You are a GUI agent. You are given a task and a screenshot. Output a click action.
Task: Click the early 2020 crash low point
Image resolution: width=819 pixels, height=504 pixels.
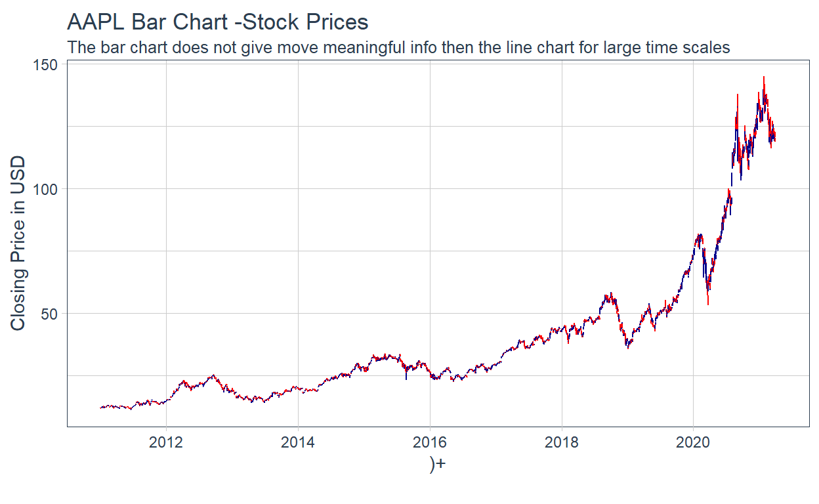708,303
